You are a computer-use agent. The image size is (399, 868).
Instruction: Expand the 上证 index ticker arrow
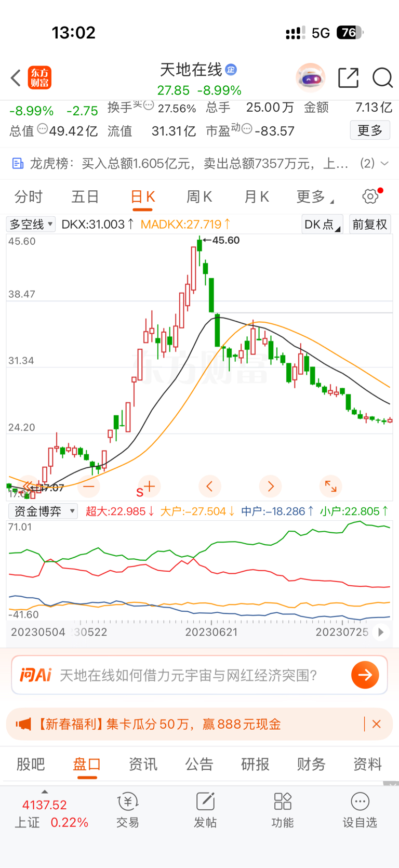[x=45, y=792]
